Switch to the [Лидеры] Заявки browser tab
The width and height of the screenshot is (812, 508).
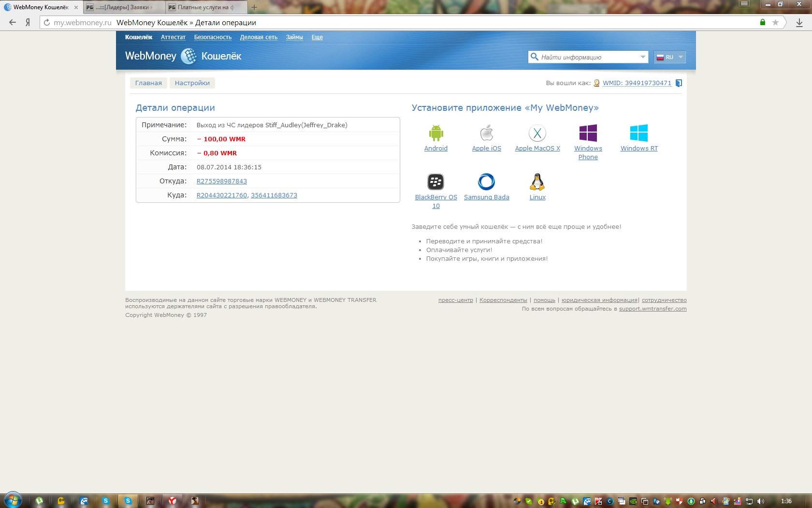(x=124, y=7)
